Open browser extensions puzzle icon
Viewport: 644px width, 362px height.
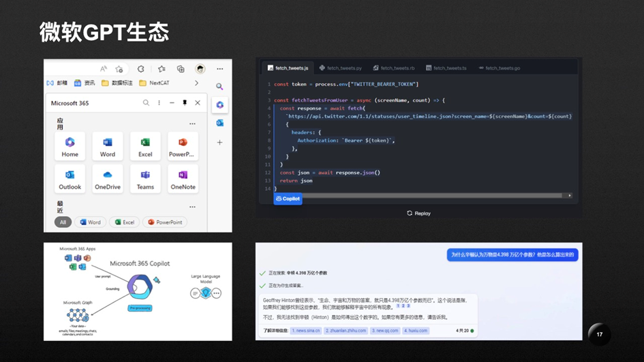click(141, 69)
